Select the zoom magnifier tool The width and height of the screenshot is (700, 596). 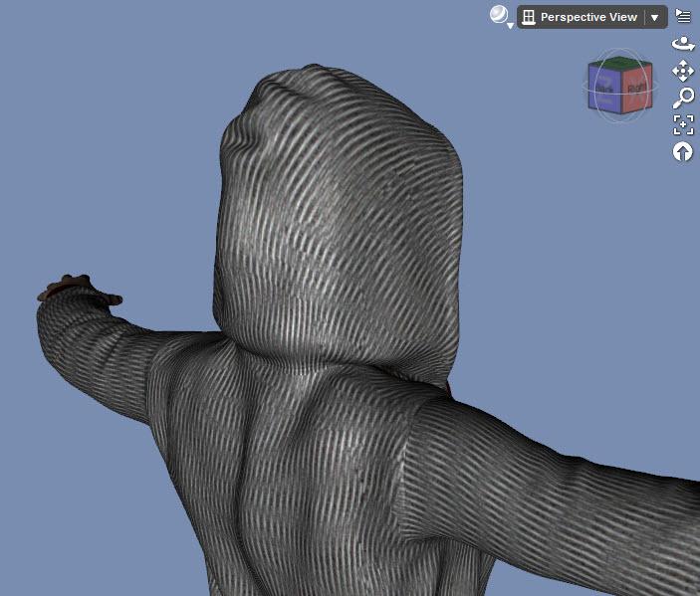683,98
